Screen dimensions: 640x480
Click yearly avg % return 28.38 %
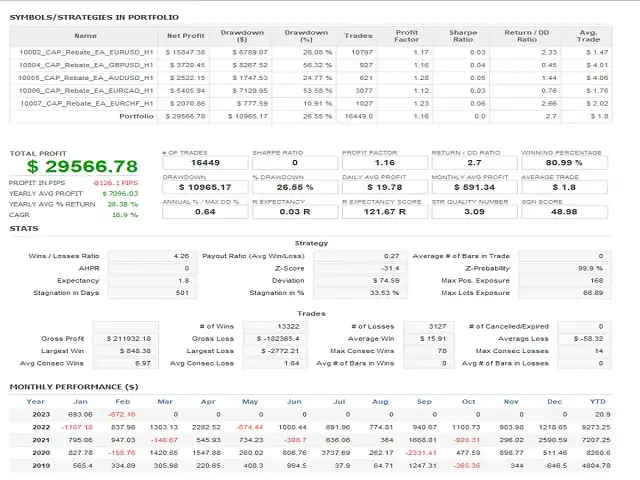pos(122,204)
